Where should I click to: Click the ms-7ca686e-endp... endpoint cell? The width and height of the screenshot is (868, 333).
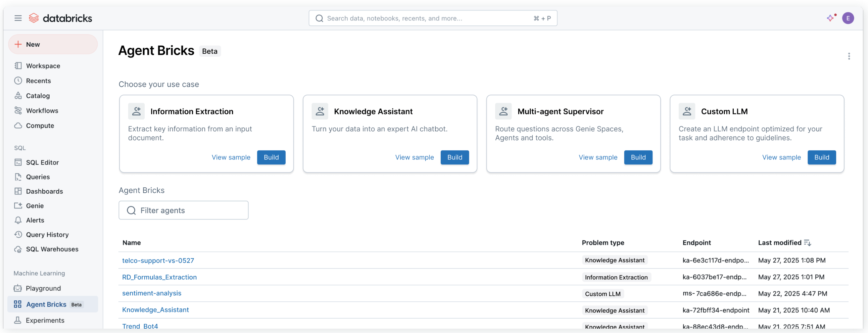point(714,294)
